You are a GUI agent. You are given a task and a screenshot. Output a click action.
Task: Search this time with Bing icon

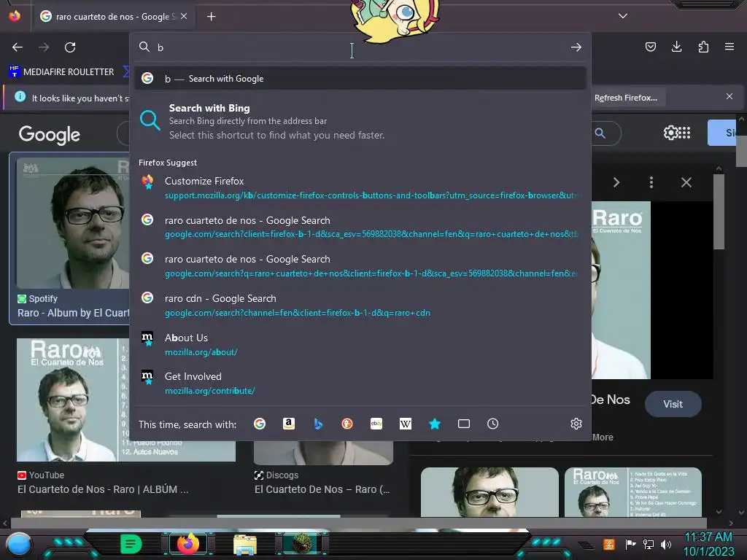(318, 424)
